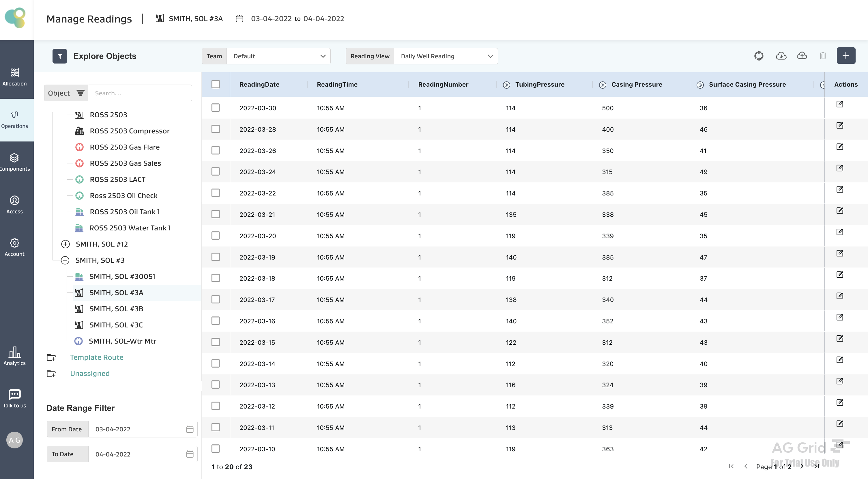Image resolution: width=868 pixels, height=479 pixels.
Task: Go to Allocation in sidebar
Action: coord(14,77)
